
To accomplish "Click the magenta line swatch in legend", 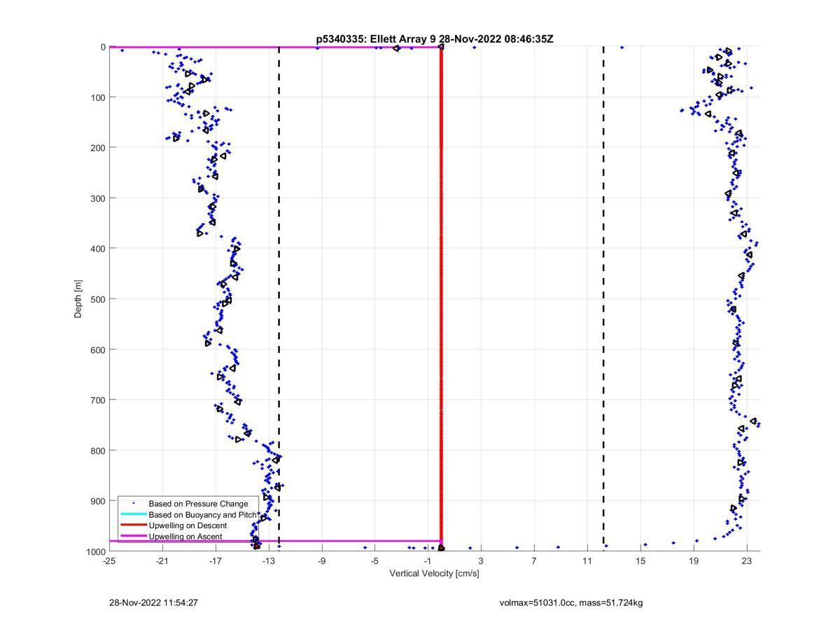I will 133,536.
